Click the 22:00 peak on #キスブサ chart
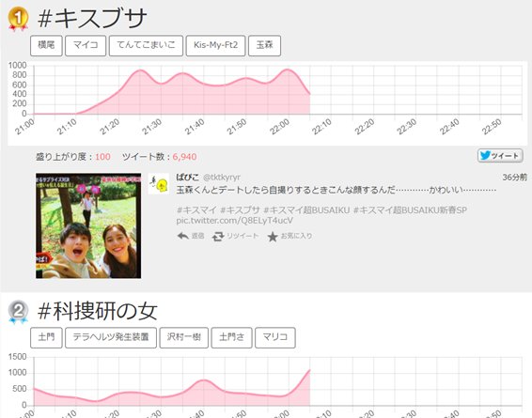This screenshot has height=418, width=532. pos(288,70)
